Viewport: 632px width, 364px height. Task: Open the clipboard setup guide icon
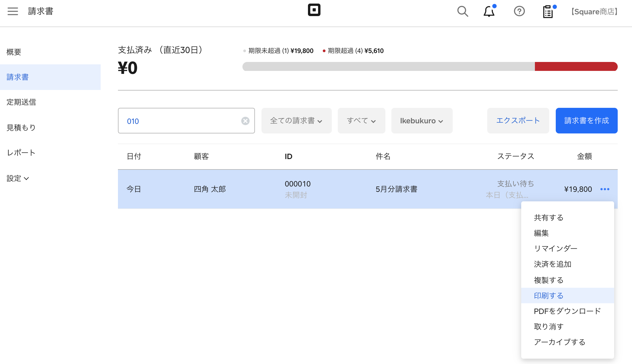548,12
